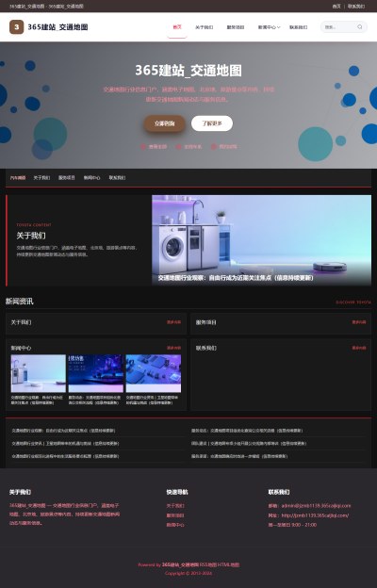Click 365建站_交通地图 link after Powered by

pos(180,564)
